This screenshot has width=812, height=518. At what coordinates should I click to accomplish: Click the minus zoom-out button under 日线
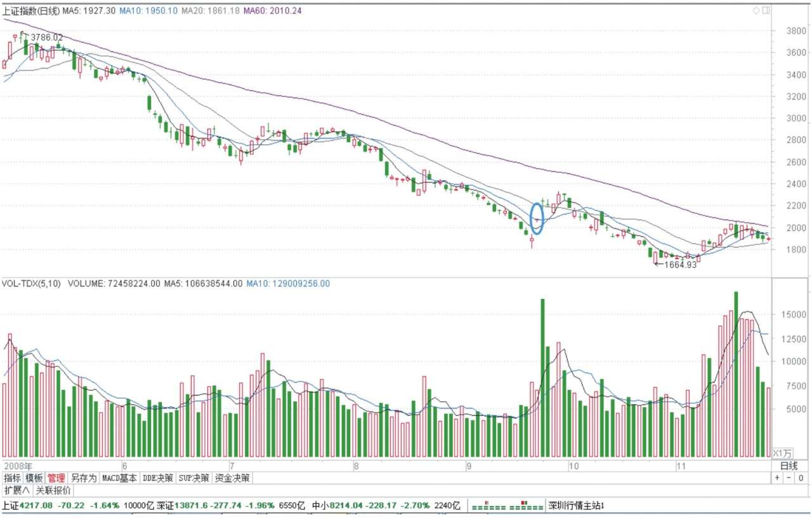789,478
